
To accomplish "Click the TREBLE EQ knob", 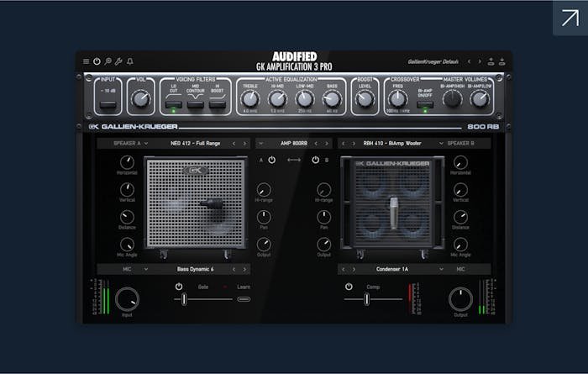I will pyautogui.click(x=249, y=99).
